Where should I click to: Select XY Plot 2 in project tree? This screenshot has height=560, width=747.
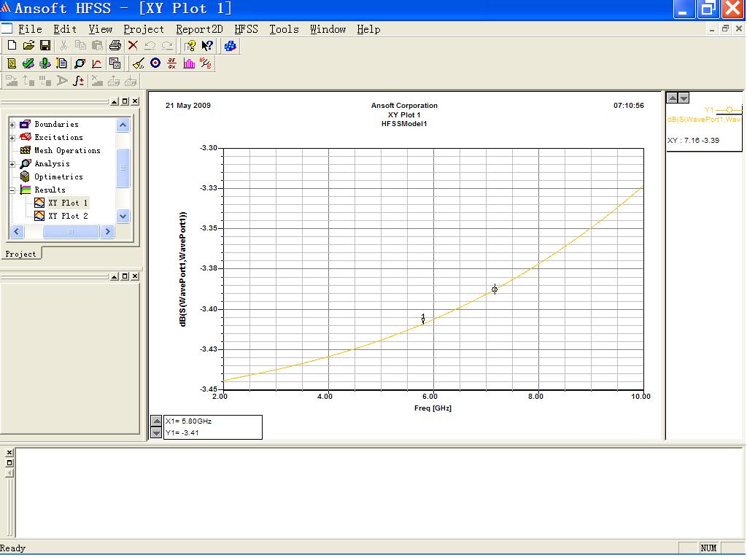pos(68,217)
